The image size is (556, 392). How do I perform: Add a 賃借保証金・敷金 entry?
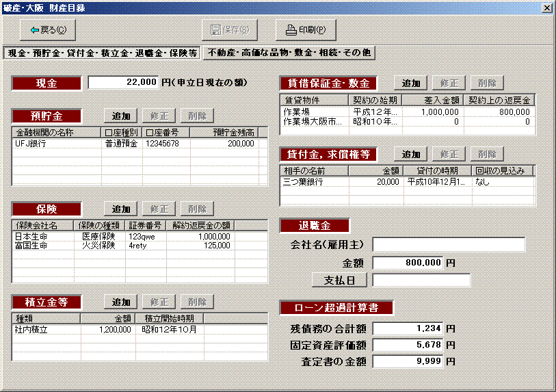410,83
